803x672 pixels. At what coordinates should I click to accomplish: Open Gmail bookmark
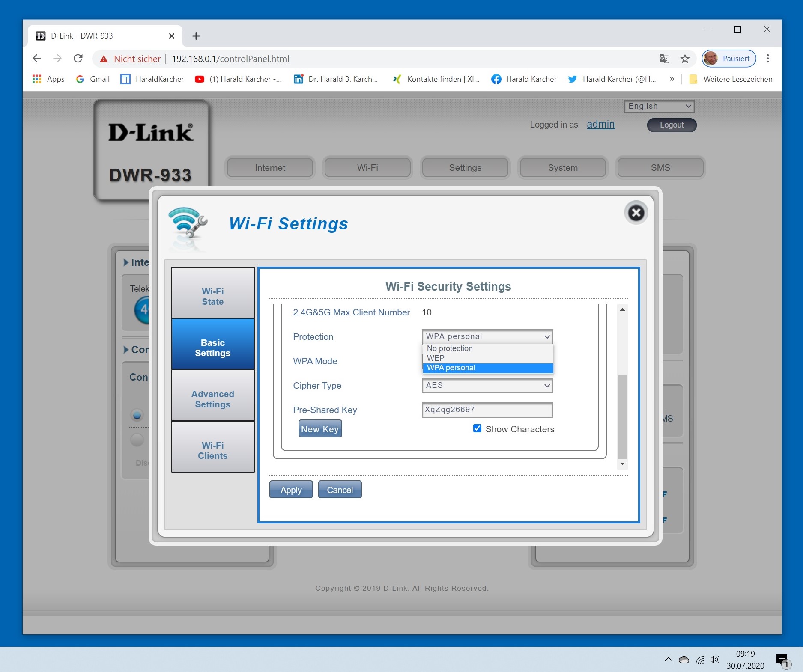[93, 79]
